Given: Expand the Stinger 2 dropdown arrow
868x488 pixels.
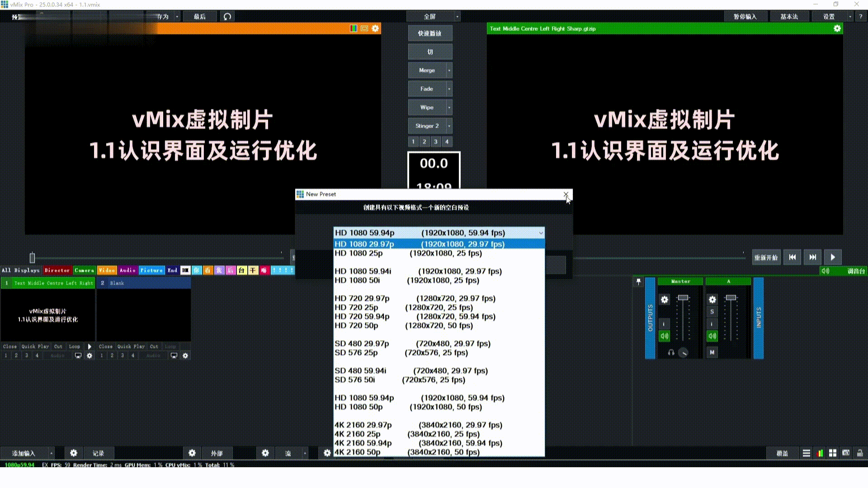Looking at the screenshot, I should 449,126.
